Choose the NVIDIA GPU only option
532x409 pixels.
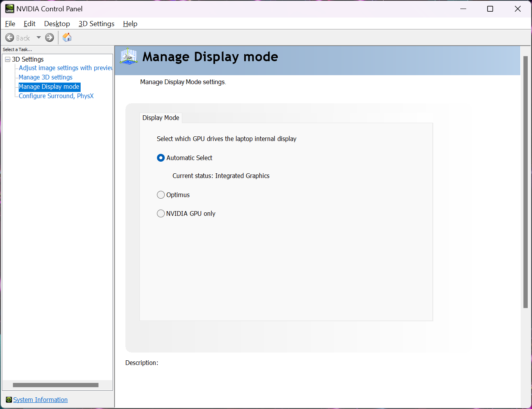tap(161, 213)
